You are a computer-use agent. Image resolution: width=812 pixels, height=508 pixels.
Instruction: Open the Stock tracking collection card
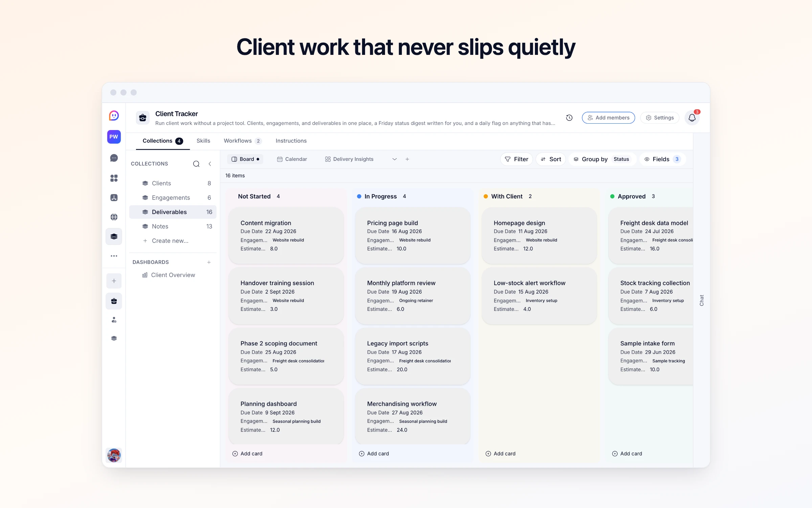pos(651,296)
